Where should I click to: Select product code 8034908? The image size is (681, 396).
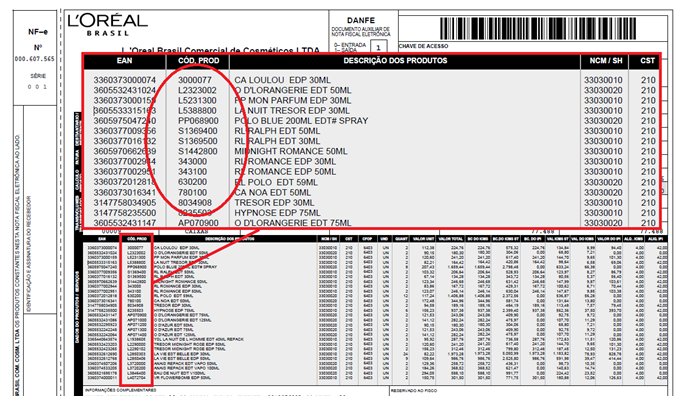pos(195,203)
